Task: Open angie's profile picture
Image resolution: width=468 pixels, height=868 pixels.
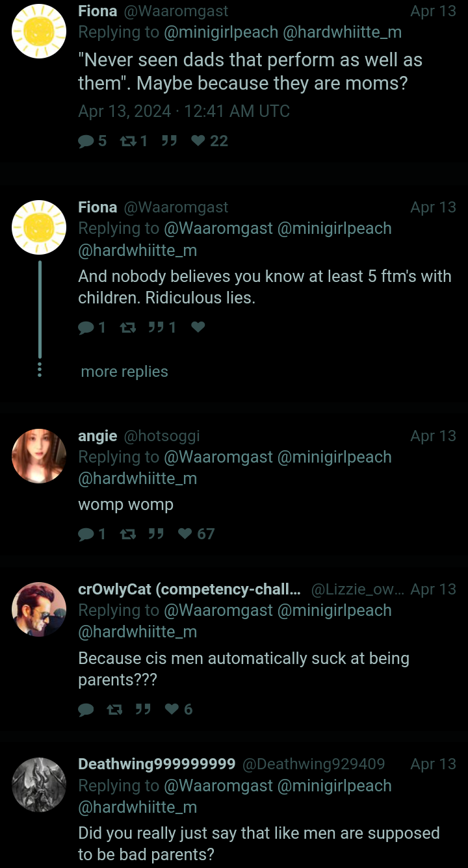Action: (39, 456)
